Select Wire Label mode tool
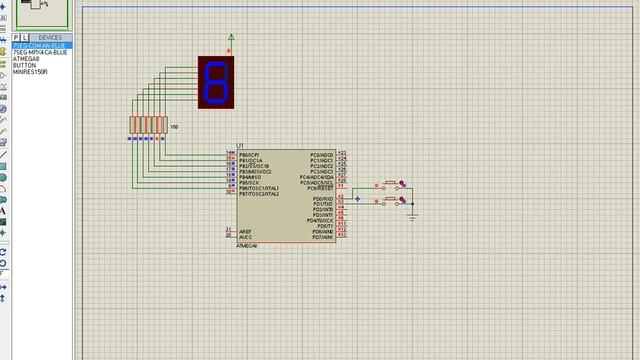 coord(3,18)
